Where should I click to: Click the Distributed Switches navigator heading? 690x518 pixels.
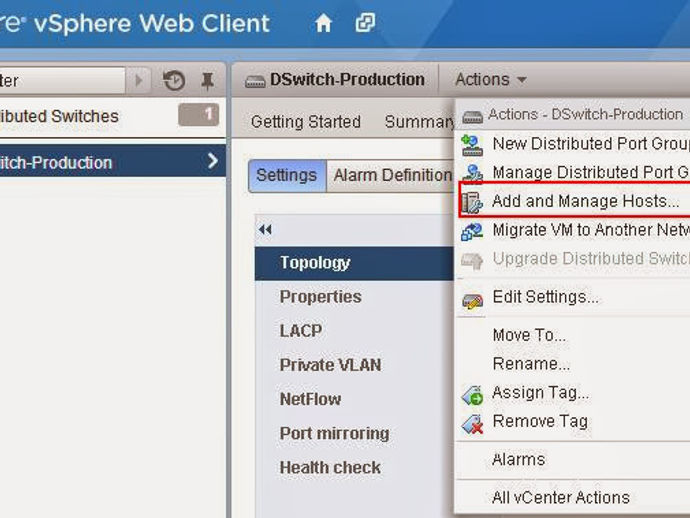click(x=59, y=117)
